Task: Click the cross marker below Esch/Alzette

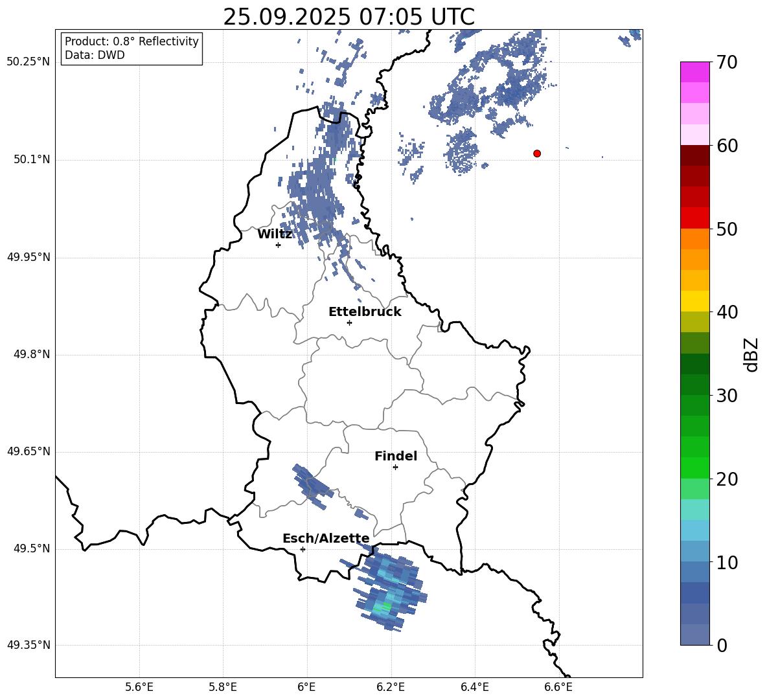Action: click(x=303, y=549)
